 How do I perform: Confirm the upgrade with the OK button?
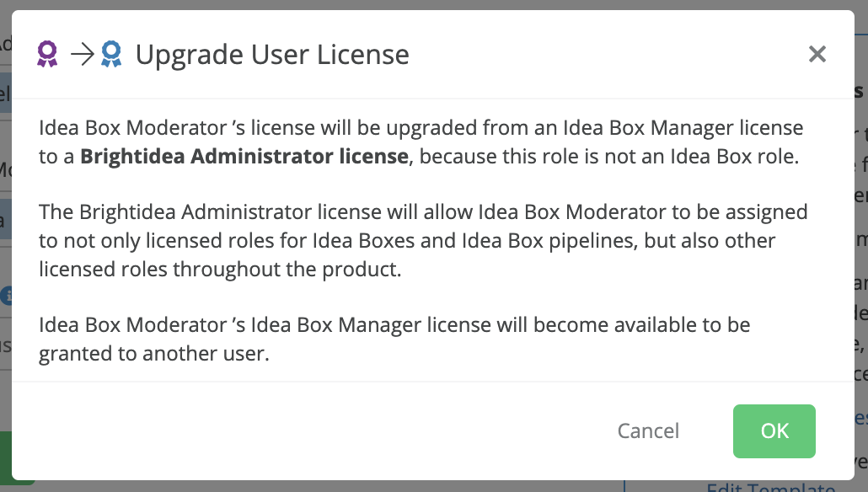774,431
